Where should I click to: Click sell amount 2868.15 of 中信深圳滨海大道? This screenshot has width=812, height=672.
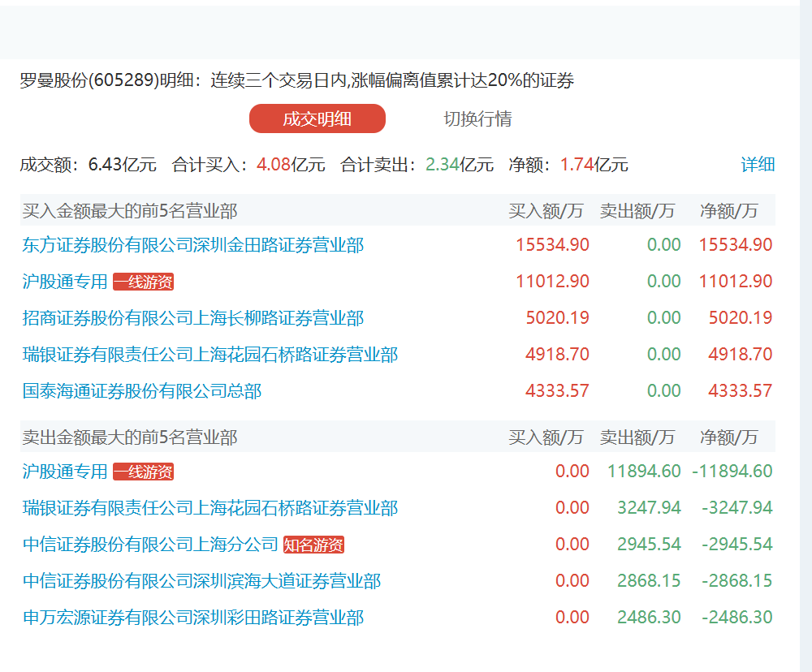pyautogui.click(x=649, y=581)
